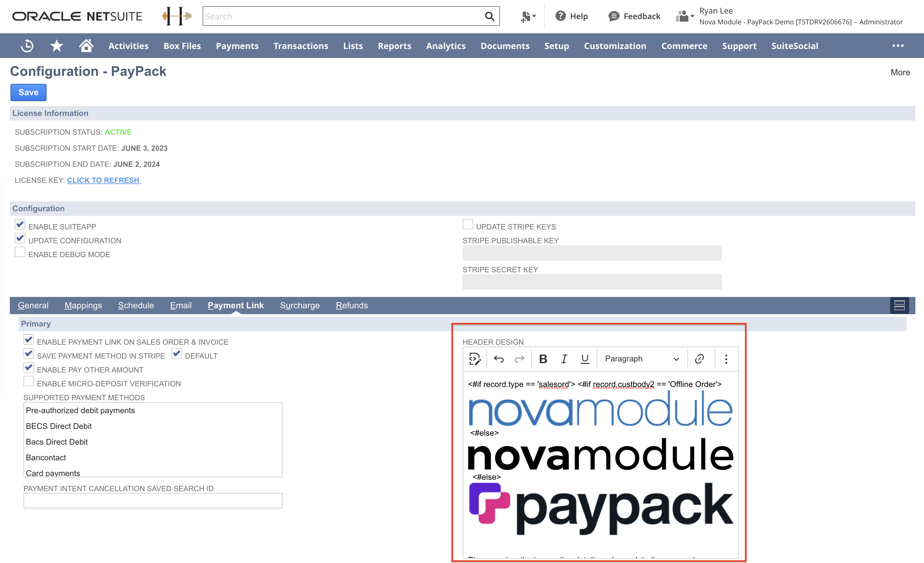Click the redo arrow in editor
The width and height of the screenshot is (924, 563).
[519, 359]
